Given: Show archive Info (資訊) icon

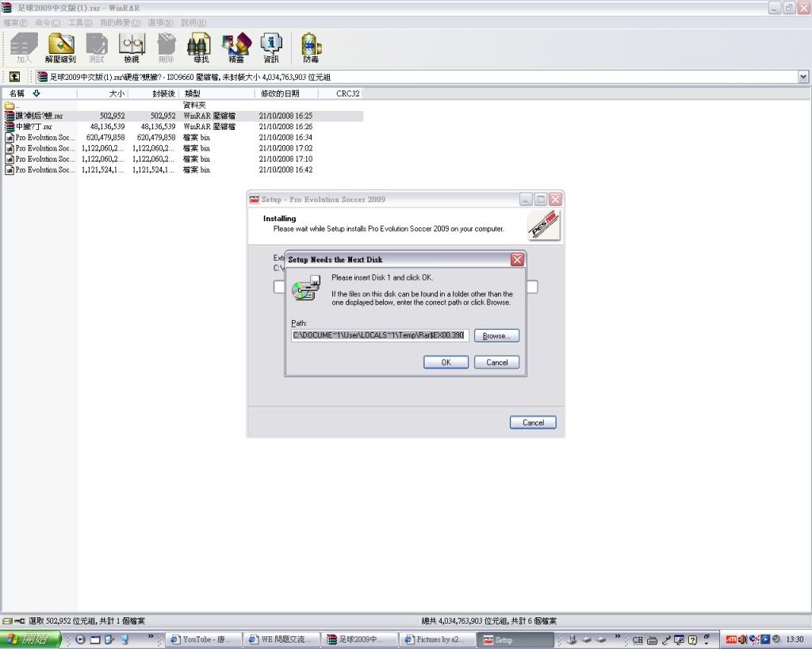Looking at the screenshot, I should click(271, 48).
